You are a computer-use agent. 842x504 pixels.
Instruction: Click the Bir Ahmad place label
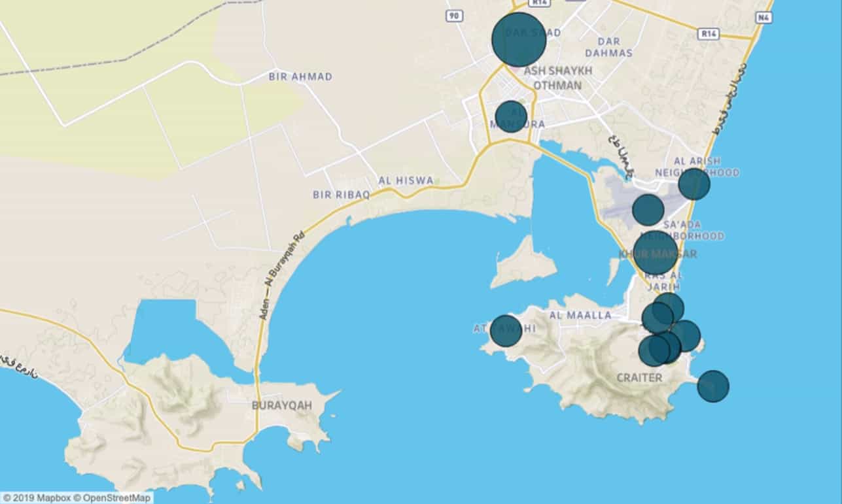[300, 76]
